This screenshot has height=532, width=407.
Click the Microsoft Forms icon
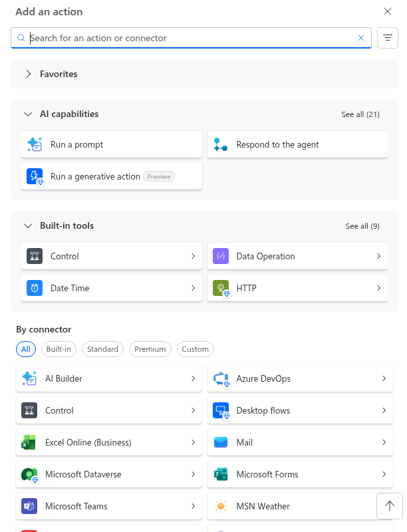pyautogui.click(x=221, y=474)
